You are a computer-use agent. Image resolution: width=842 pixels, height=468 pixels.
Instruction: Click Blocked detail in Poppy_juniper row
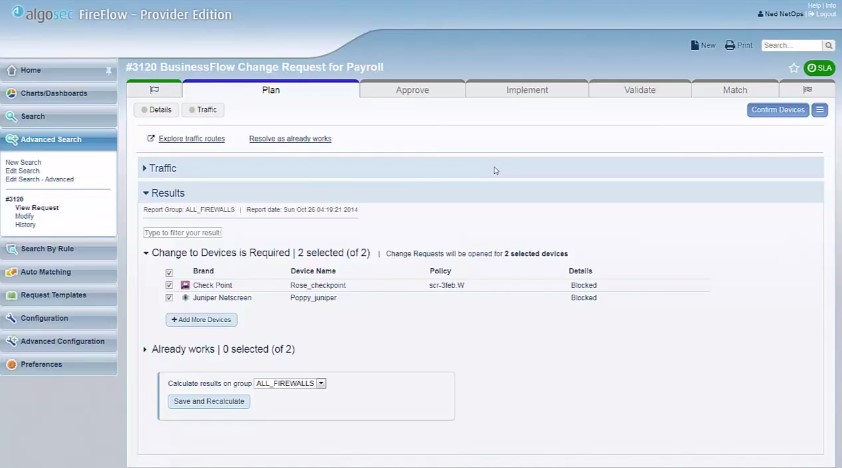point(584,298)
